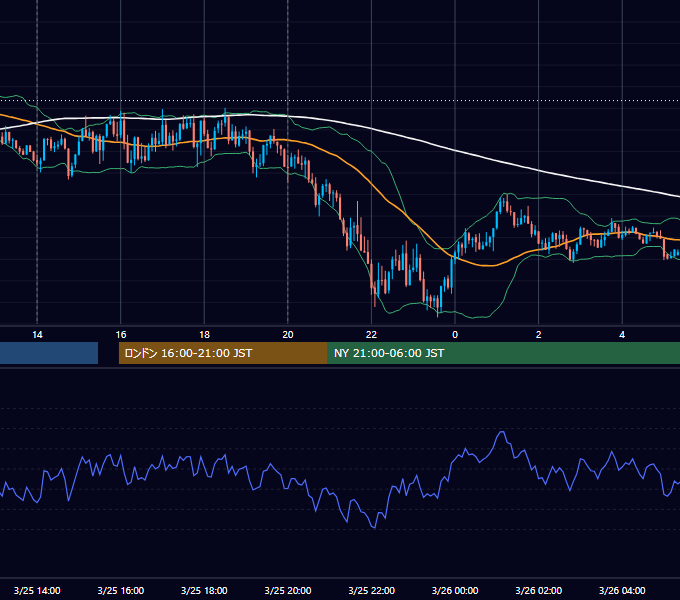Click the 3/26 04:00 date label
This screenshot has height=600, width=680.
click(x=622, y=590)
